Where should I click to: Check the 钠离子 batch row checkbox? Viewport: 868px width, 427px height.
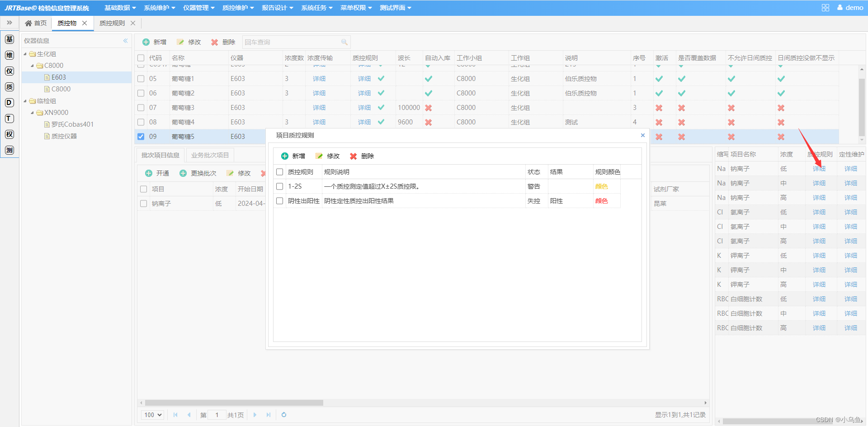pyautogui.click(x=144, y=204)
